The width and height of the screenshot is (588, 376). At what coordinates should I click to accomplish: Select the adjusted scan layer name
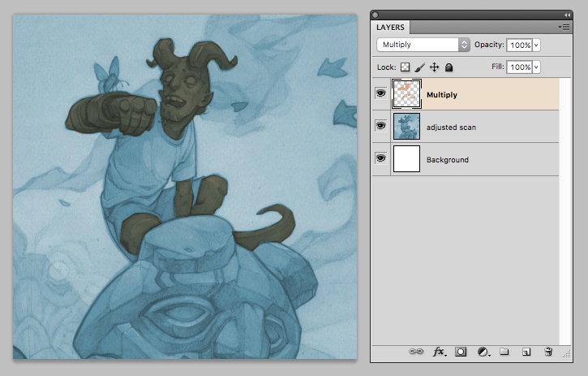(453, 127)
